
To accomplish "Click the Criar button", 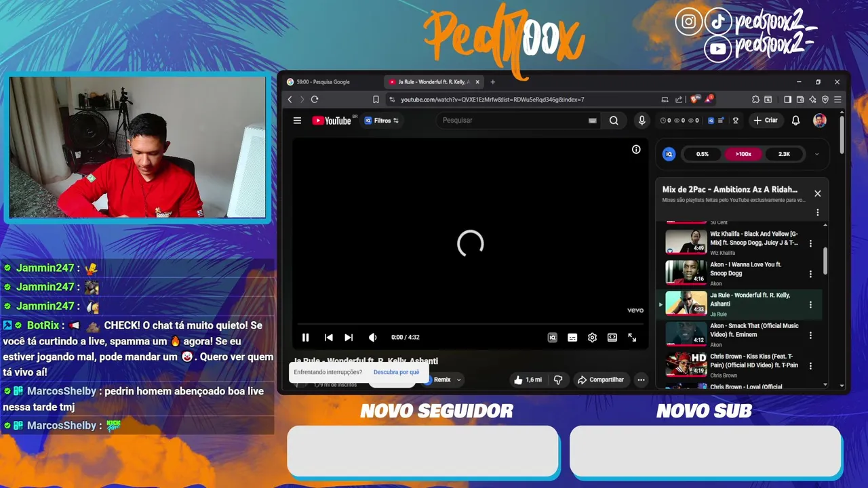I will tap(766, 121).
